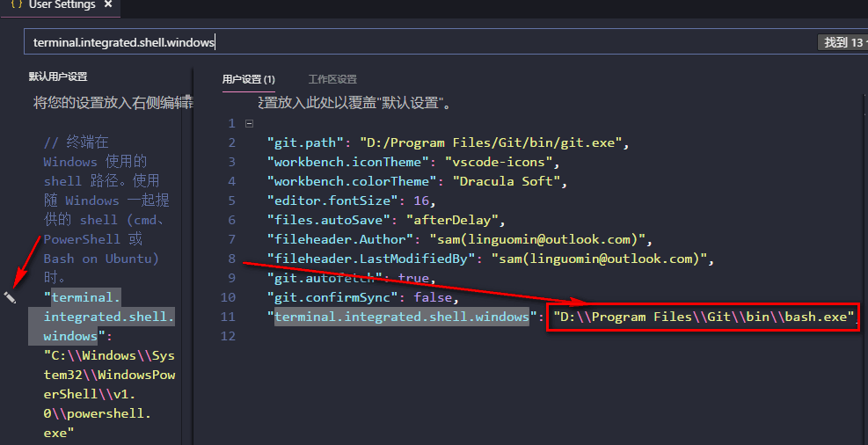Click the "vscode-icons" icon theme value

[499, 162]
